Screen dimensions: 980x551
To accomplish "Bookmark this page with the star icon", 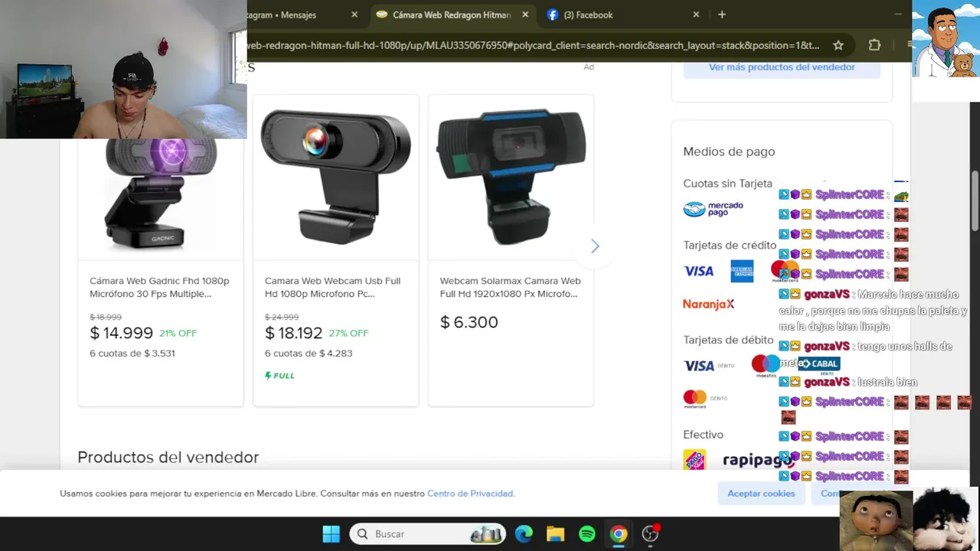I will [838, 45].
